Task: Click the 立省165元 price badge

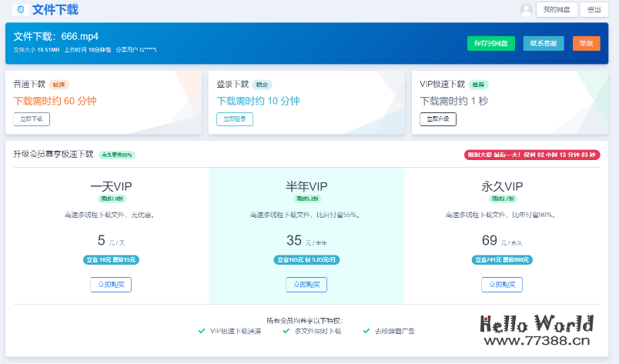Action: tap(306, 260)
